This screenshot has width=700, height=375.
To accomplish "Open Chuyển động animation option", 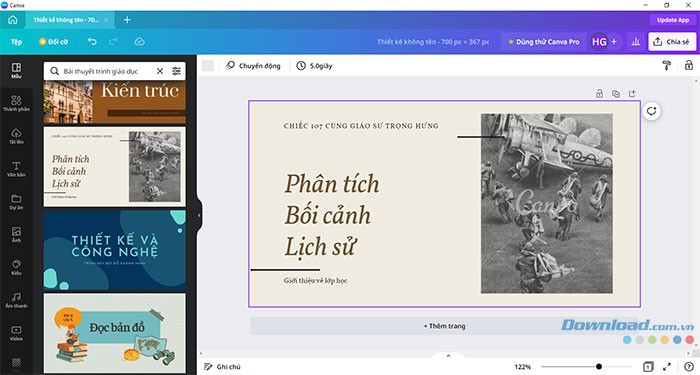I will 253,66.
